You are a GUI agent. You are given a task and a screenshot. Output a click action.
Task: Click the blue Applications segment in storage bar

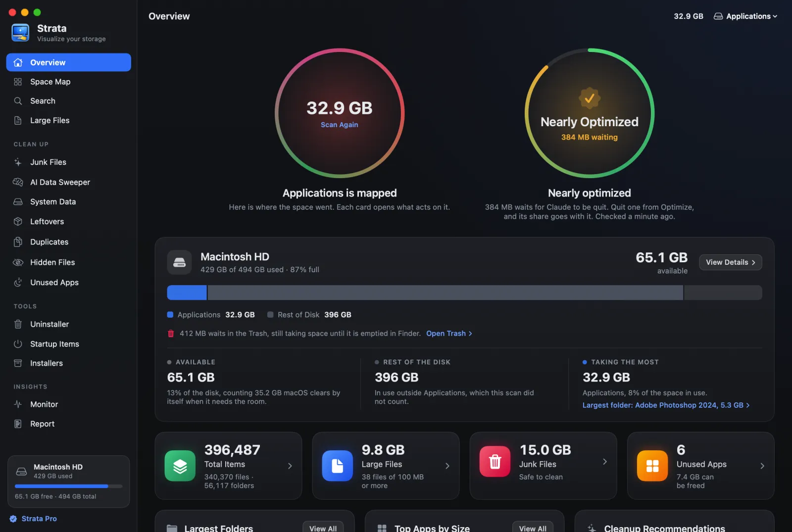coord(187,292)
